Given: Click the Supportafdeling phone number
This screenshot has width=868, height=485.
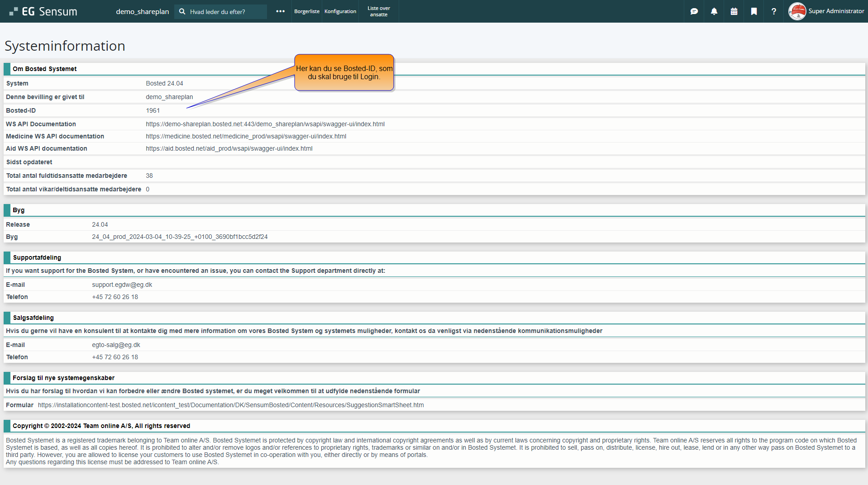Looking at the screenshot, I should point(115,297).
